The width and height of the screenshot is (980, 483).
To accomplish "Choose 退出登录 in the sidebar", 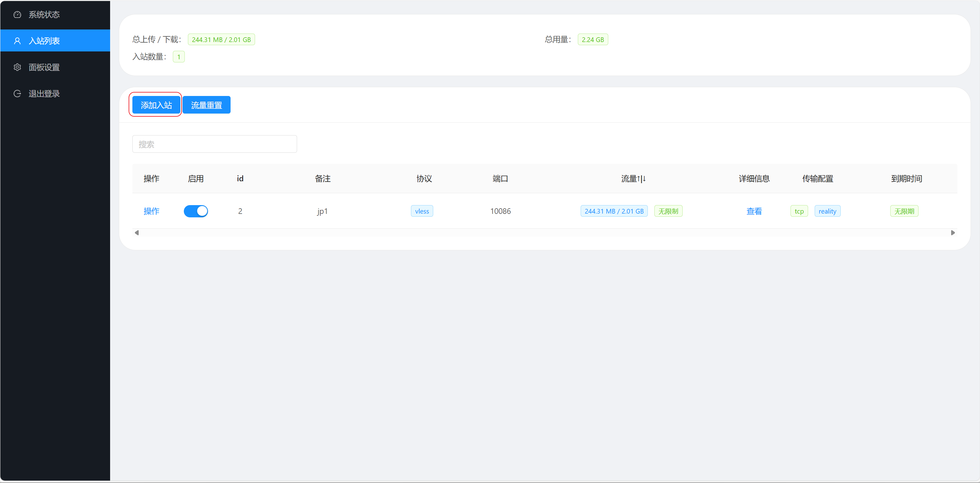I will pyautogui.click(x=55, y=93).
